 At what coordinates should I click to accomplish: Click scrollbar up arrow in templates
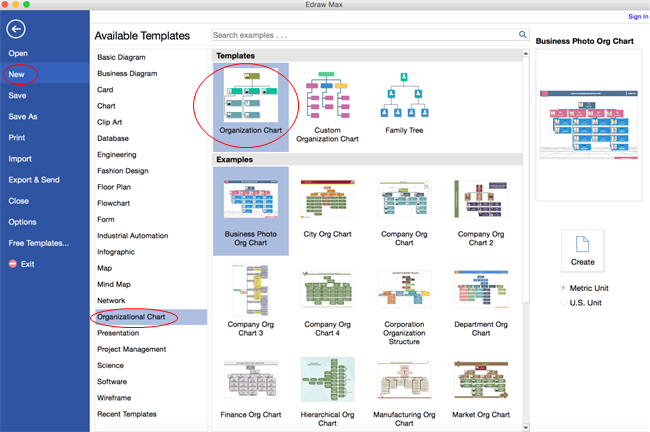[x=526, y=53]
